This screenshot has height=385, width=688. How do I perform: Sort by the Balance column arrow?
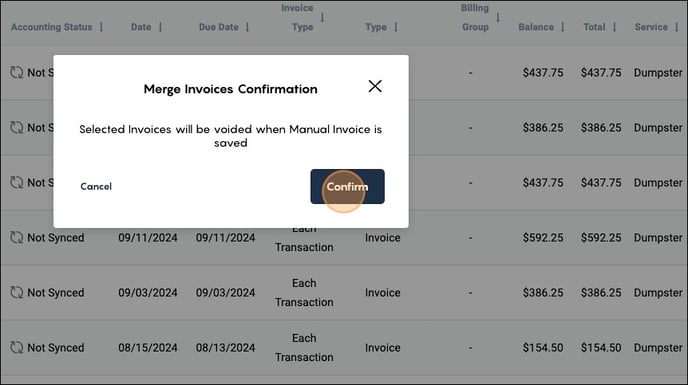[563, 27]
